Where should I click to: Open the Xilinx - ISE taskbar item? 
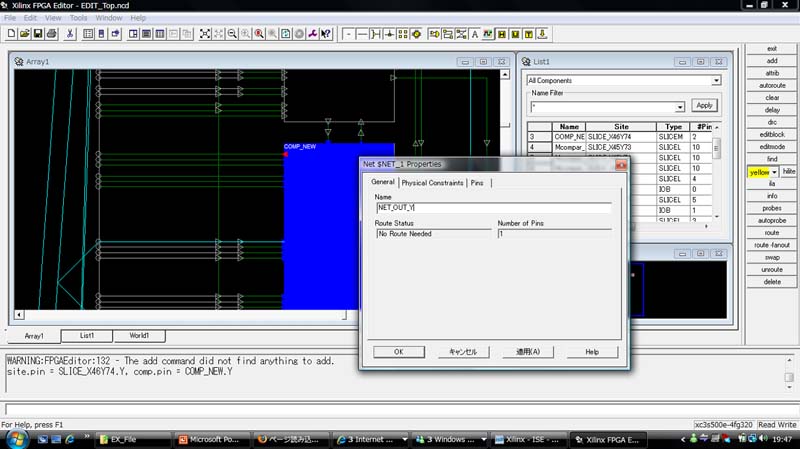point(528,439)
